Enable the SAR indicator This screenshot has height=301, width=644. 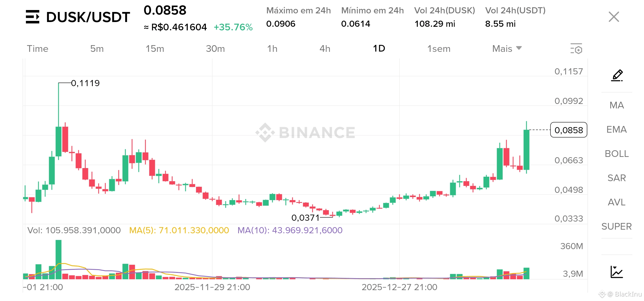(616, 178)
